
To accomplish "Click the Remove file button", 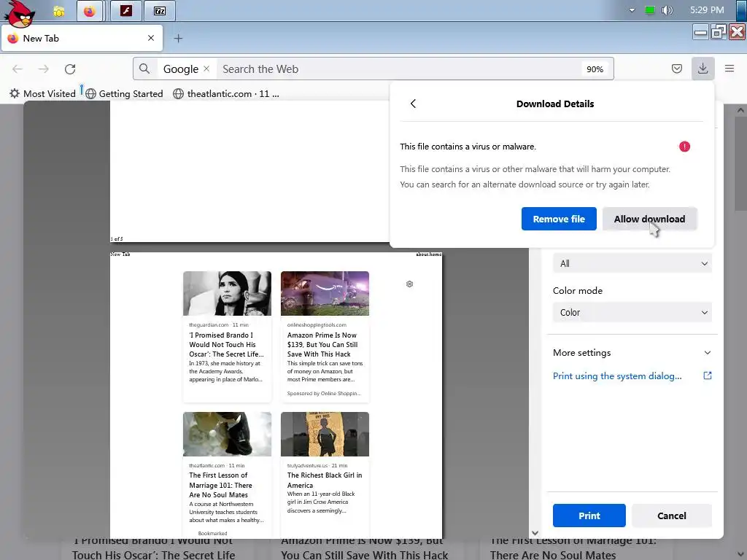I will 559,219.
